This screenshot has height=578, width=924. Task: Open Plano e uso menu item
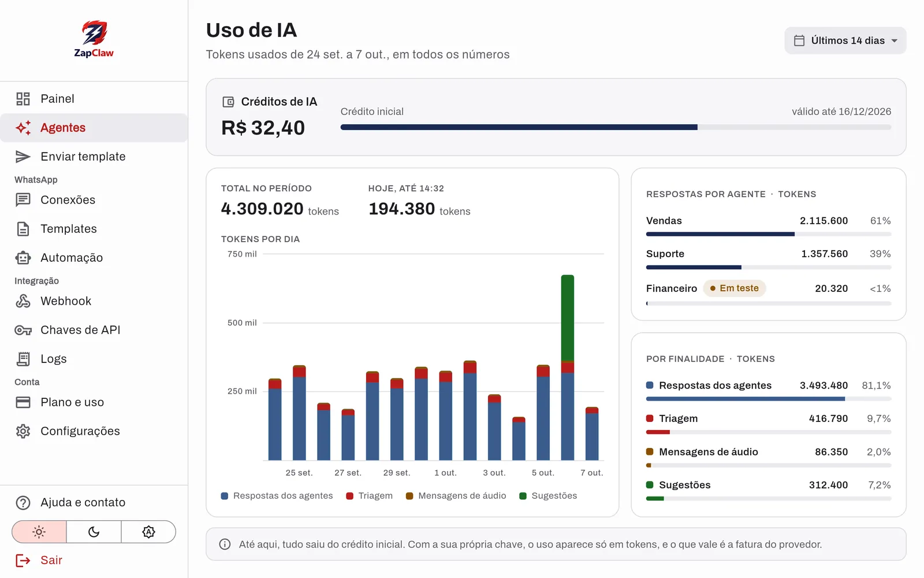[94, 402]
